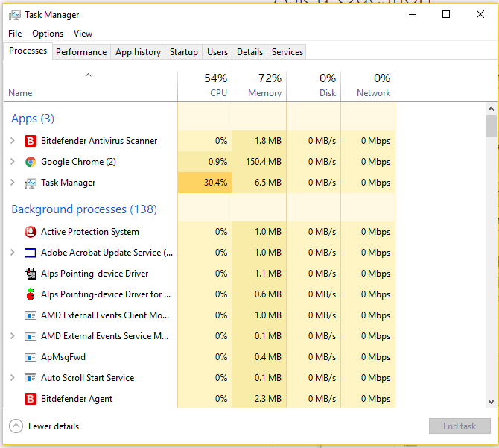
Task: Expand the Task Manager app entry
Action: pos(13,183)
